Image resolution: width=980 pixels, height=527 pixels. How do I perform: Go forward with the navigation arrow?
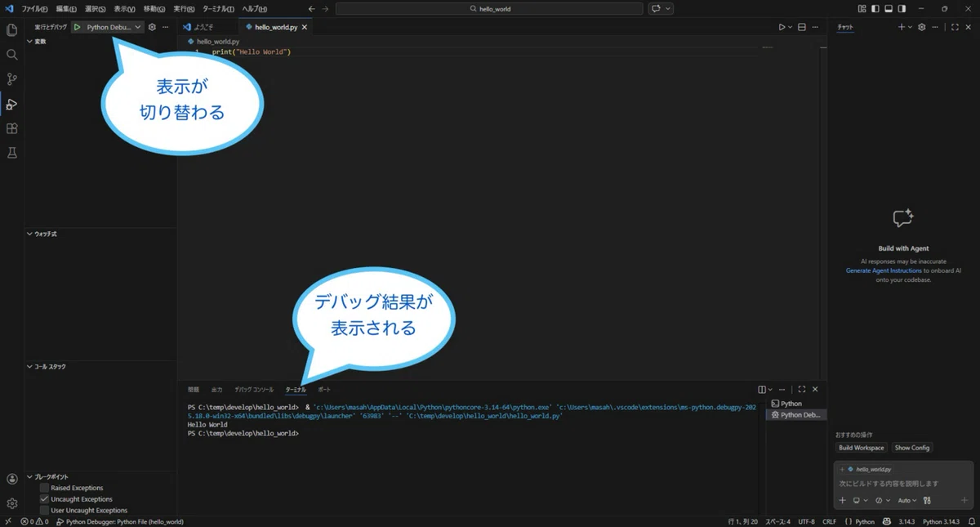click(x=325, y=9)
